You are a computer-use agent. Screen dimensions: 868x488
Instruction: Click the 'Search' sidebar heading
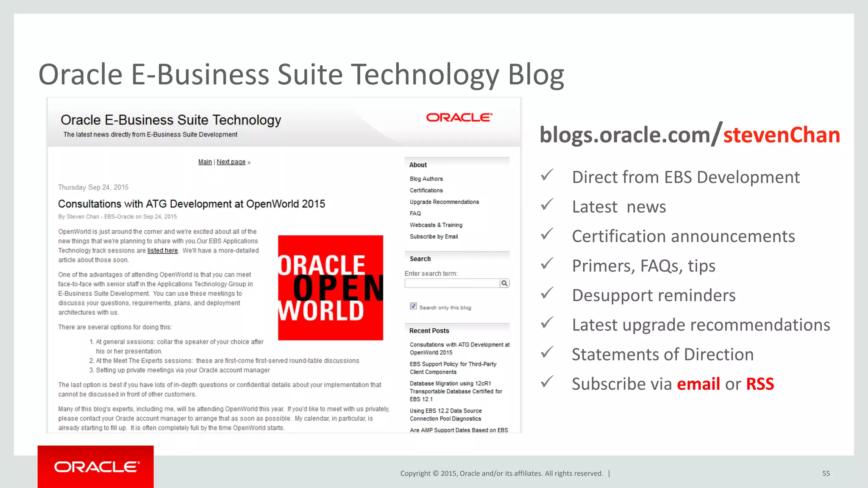pyautogui.click(x=420, y=259)
